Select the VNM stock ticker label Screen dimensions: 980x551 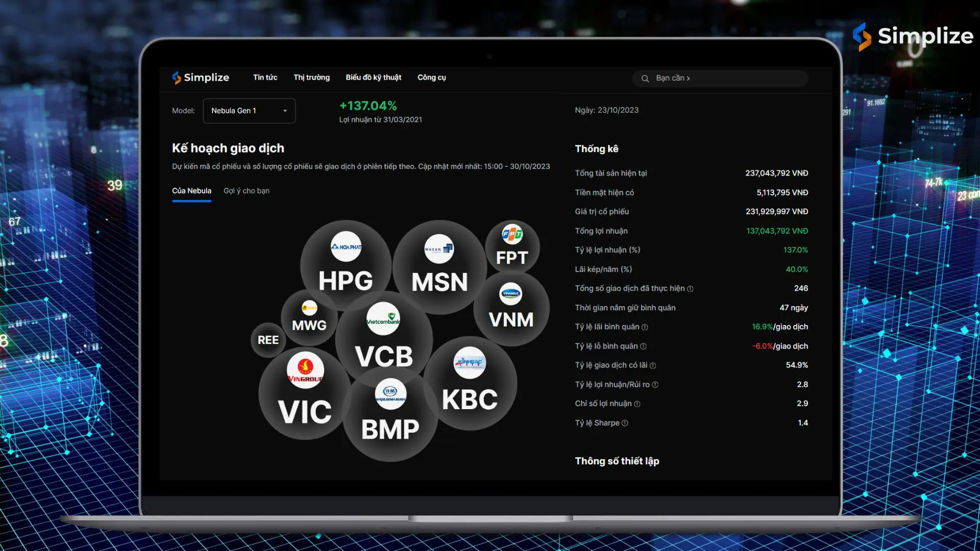[511, 320]
